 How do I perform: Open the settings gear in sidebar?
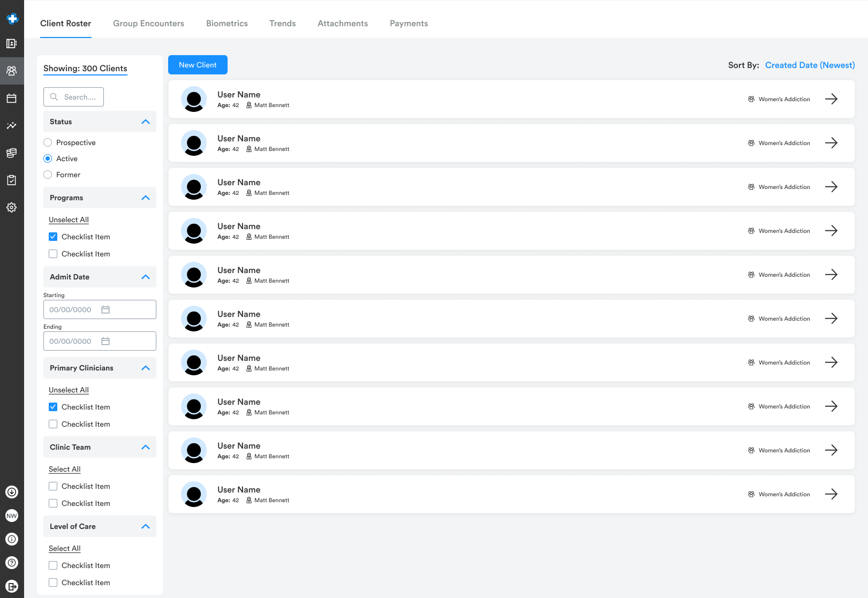coord(11,208)
